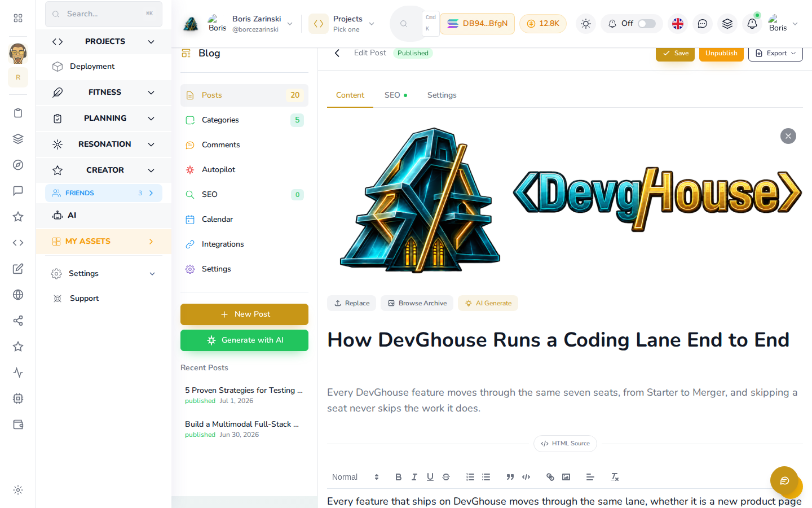The height and width of the screenshot is (508, 812).
Task: Expand the RESONATION section
Action: point(104,144)
